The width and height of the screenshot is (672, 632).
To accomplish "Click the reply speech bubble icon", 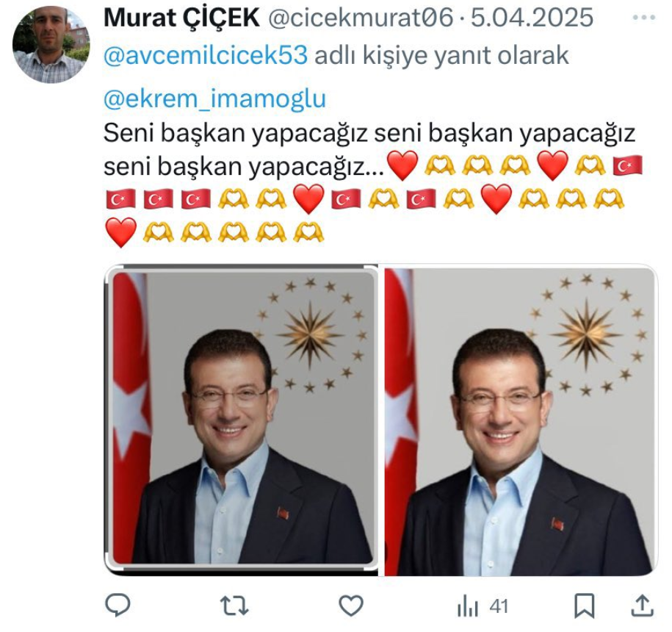I will coord(118,606).
